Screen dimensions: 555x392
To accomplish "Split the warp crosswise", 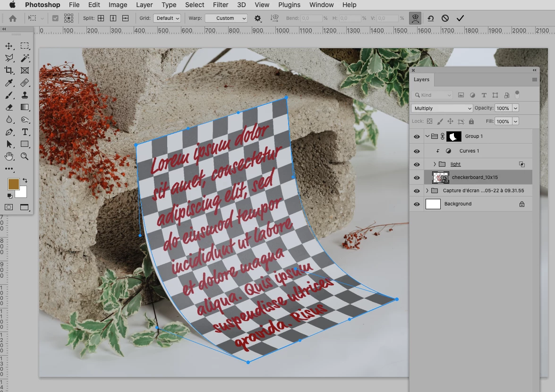I will [101, 18].
